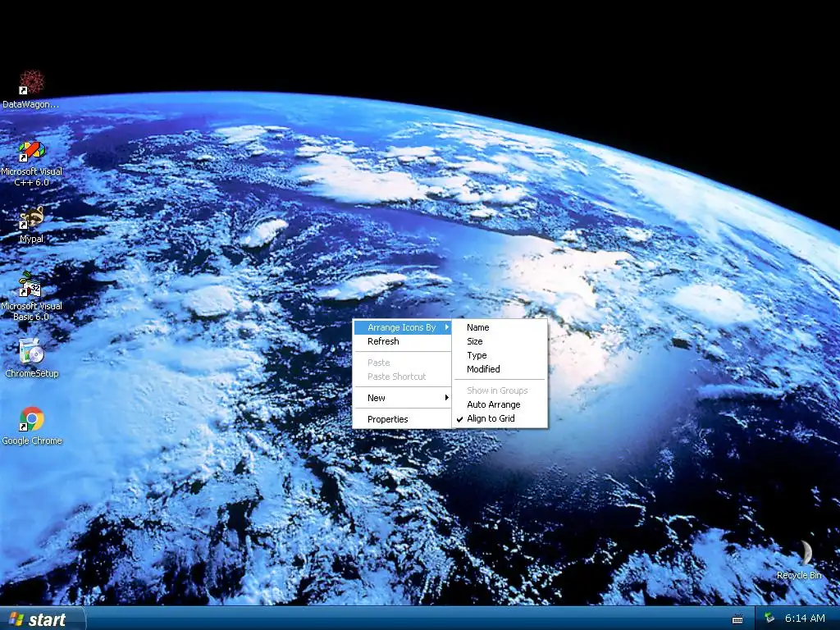Click the 6:14 AM taskbar clock
The image size is (840, 630).
(805, 619)
